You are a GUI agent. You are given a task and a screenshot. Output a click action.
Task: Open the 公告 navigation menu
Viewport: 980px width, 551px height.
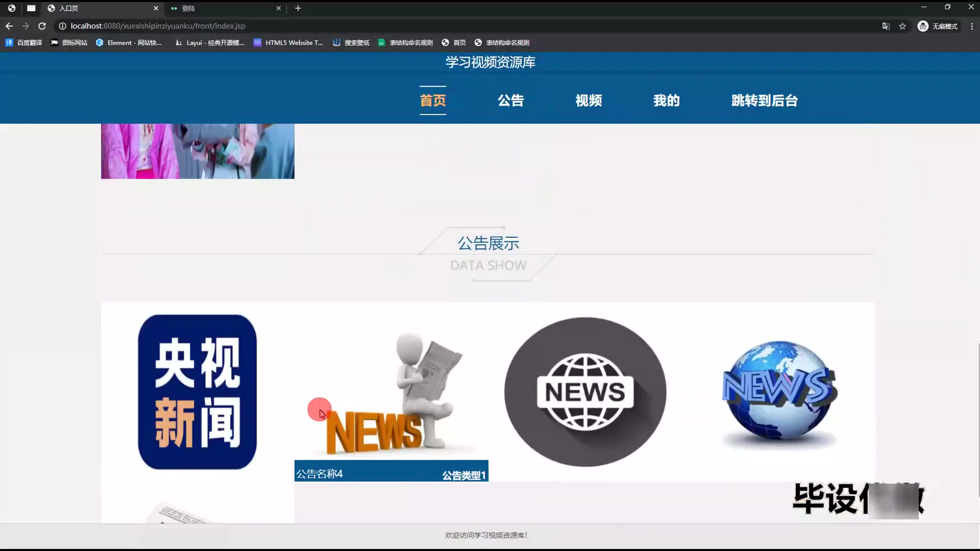point(511,101)
